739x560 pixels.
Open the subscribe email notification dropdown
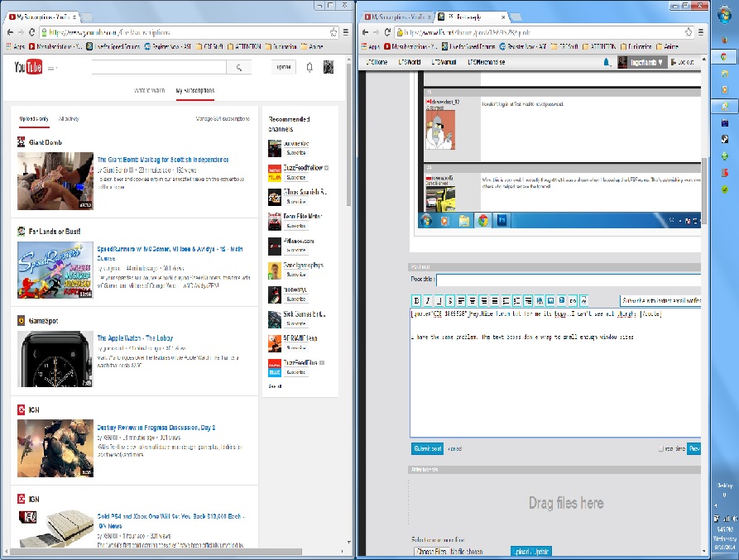coord(660,300)
